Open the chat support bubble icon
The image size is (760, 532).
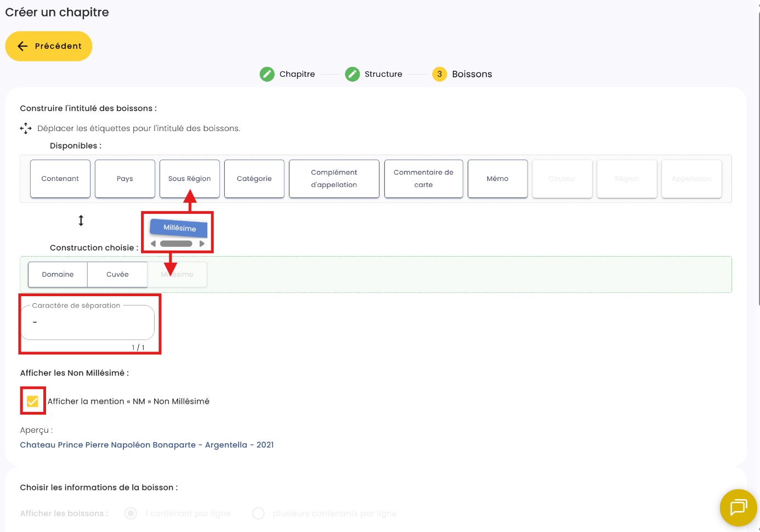738,508
